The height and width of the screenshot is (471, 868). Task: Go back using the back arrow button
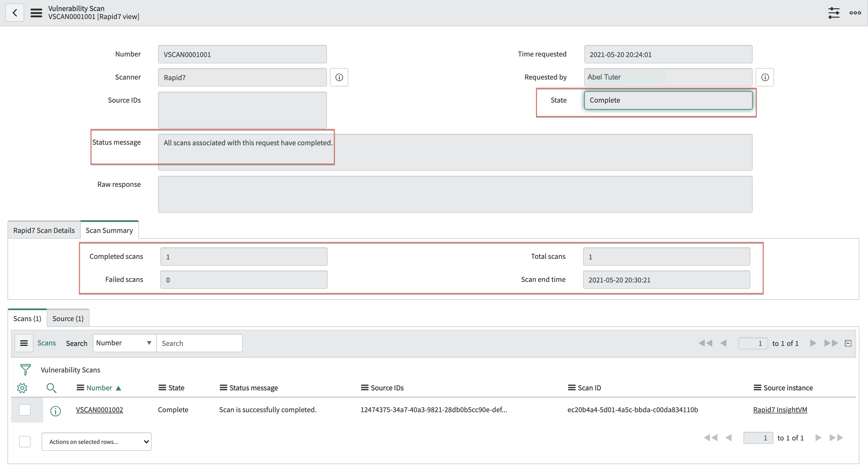15,13
